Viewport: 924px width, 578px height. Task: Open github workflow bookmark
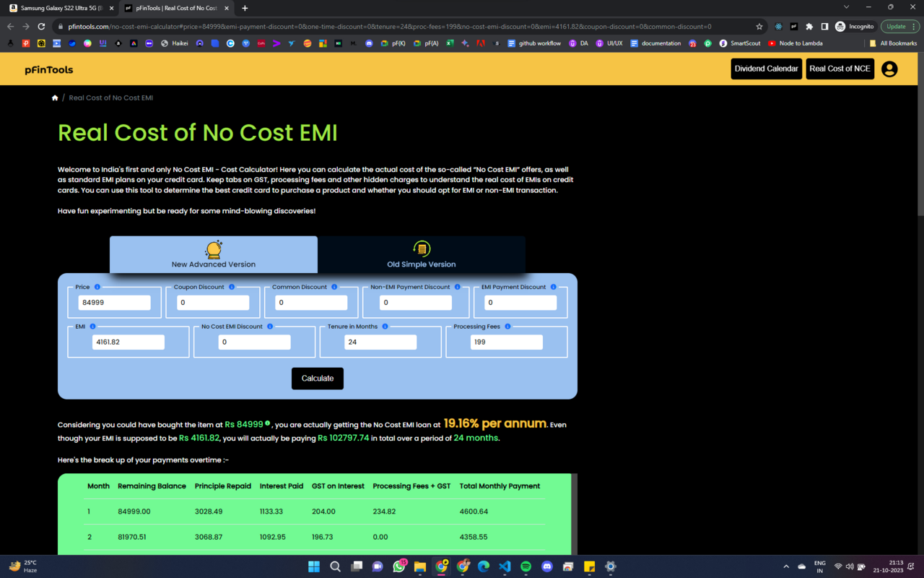[534, 43]
